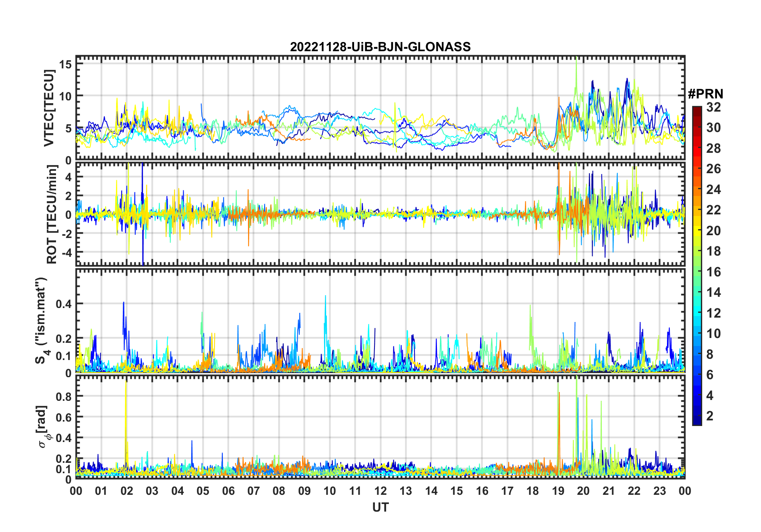Select colorbar tick label 14

[x=713, y=292]
